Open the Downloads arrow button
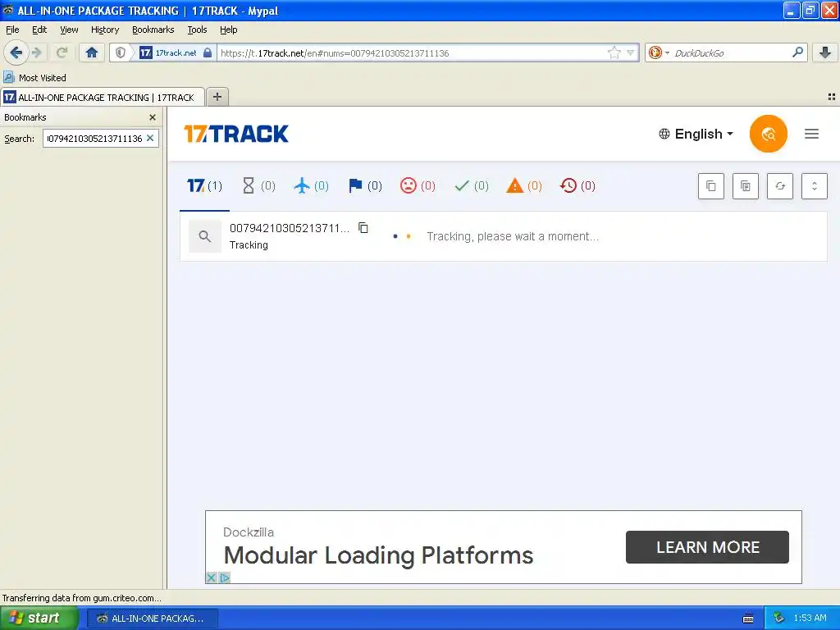This screenshot has width=840, height=630. coord(825,52)
